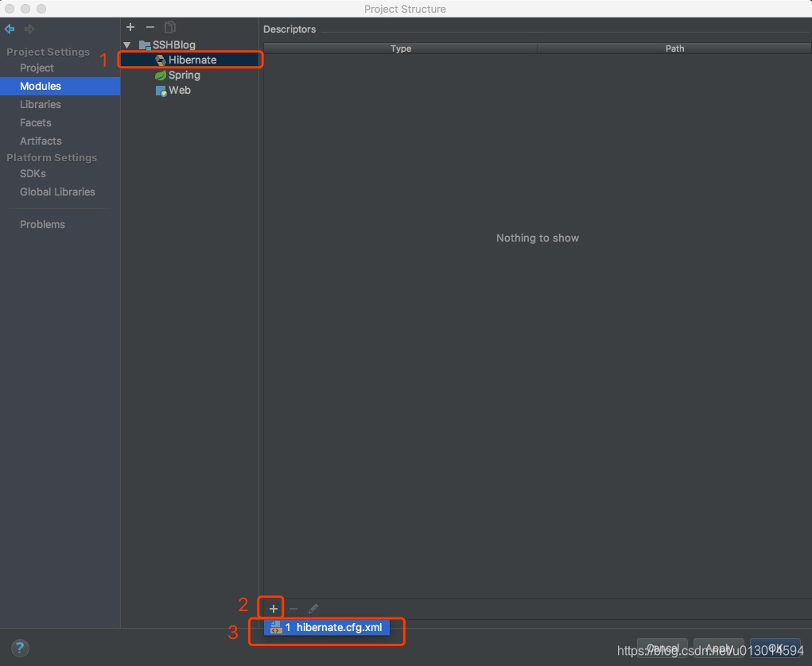The width and height of the screenshot is (812, 666).
Task: Open Facets settings
Action: (36, 122)
